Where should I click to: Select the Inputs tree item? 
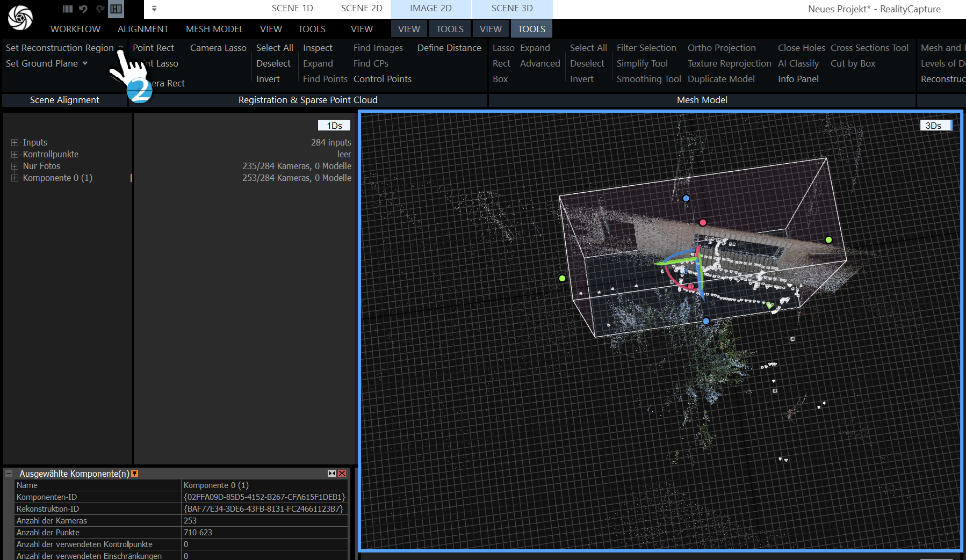[35, 142]
